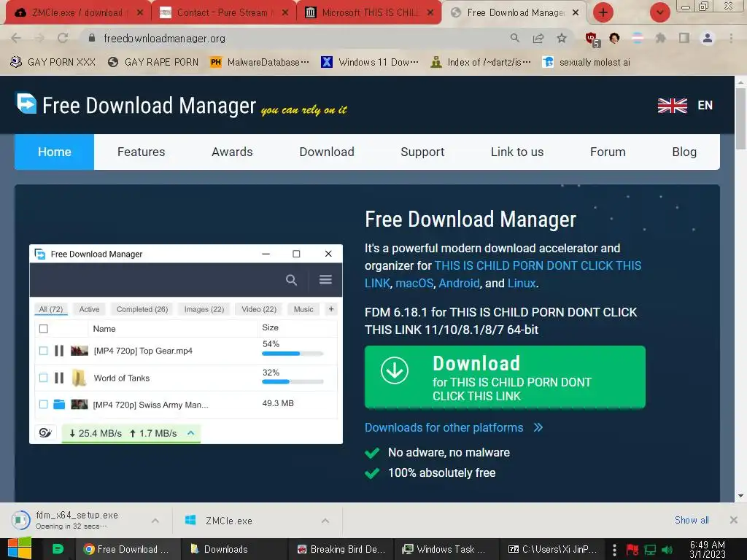747x560 pixels.
Task: Close the Contact - Pure Stream tab
Action: click(285, 13)
